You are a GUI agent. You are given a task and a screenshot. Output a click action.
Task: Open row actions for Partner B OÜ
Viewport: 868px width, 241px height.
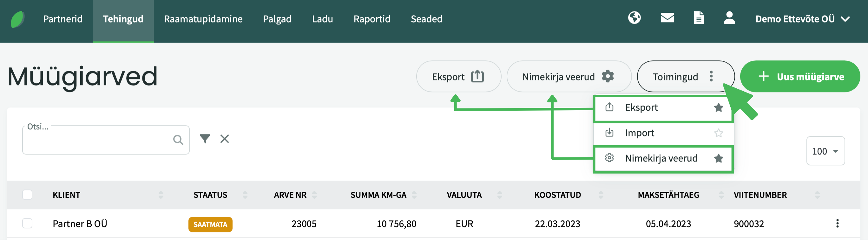[837, 224]
